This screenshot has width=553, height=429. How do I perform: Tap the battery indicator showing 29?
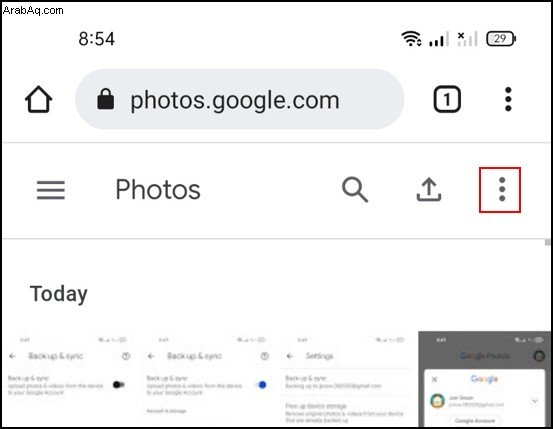click(x=501, y=38)
